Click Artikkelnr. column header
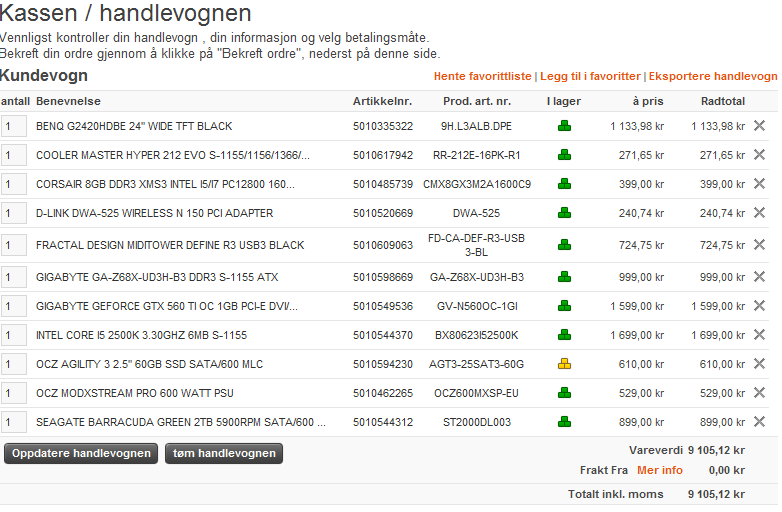782x512 pixels. pyautogui.click(x=382, y=101)
